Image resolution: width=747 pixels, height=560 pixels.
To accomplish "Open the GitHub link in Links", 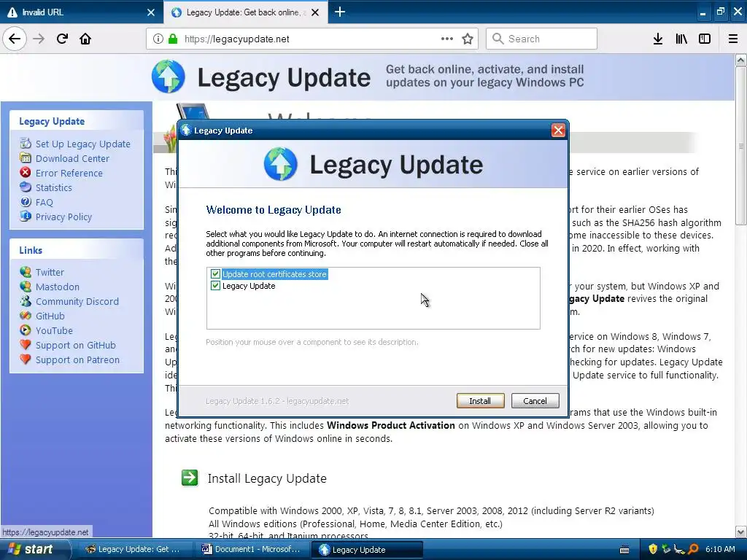I will 50,316.
